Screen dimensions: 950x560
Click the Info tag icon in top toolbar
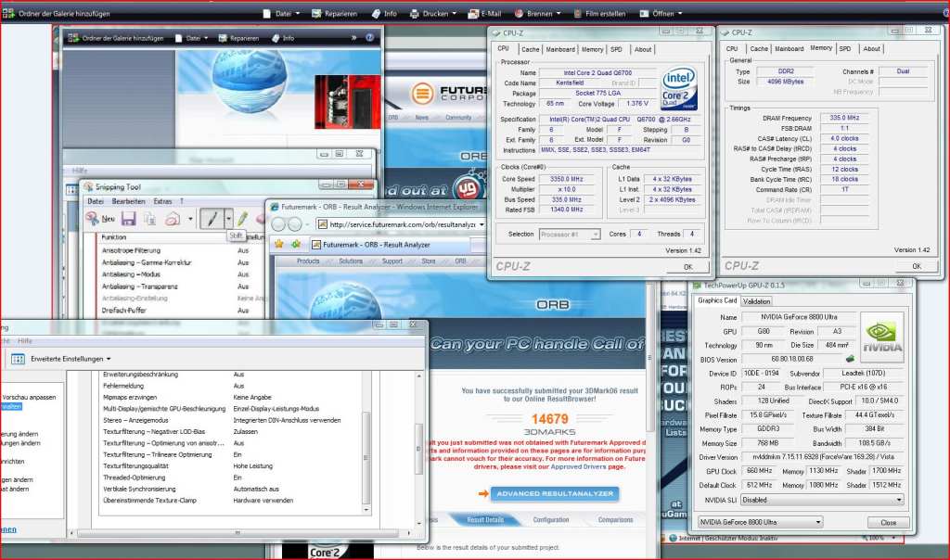[377, 13]
